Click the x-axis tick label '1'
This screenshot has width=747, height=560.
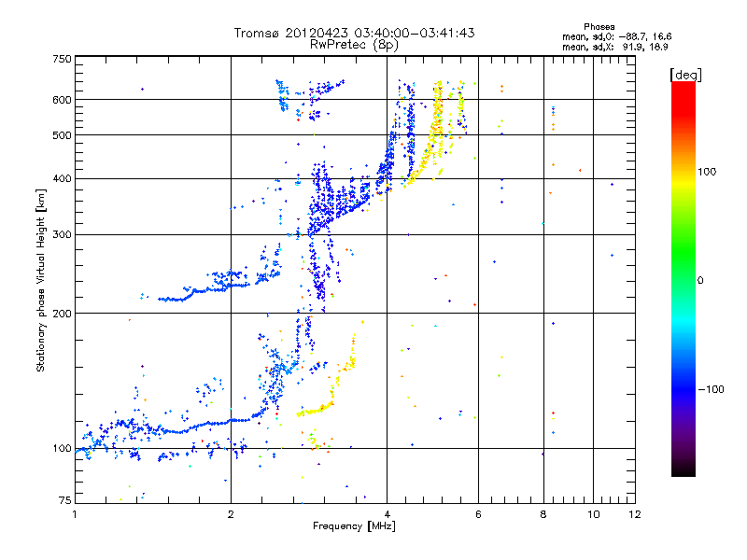click(x=76, y=514)
